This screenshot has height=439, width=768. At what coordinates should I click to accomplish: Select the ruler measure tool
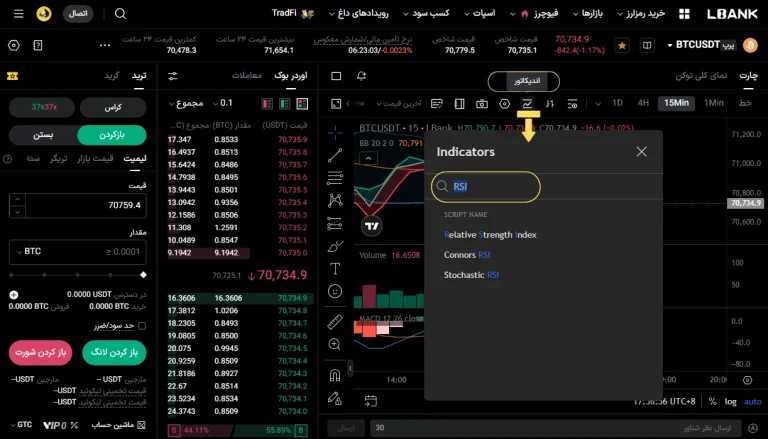pyautogui.click(x=335, y=321)
